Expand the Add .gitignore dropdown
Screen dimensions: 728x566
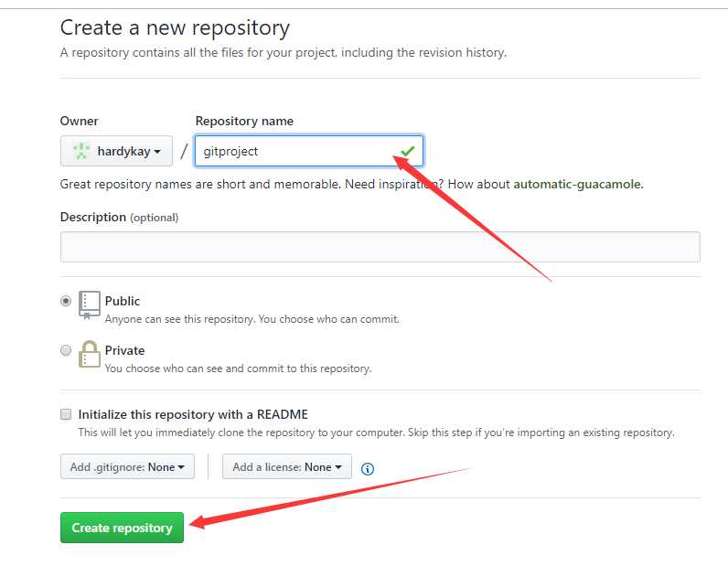127,466
